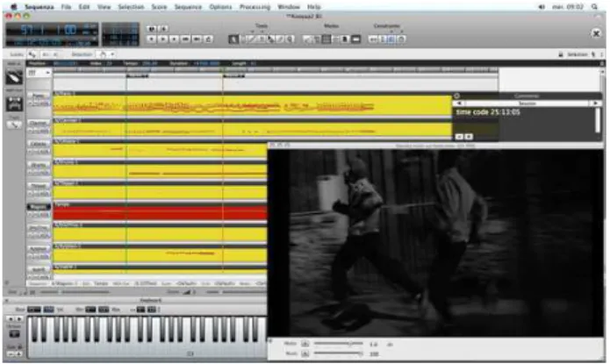Open the Processing menu
Screen dimensions: 610x364
tap(255, 7)
